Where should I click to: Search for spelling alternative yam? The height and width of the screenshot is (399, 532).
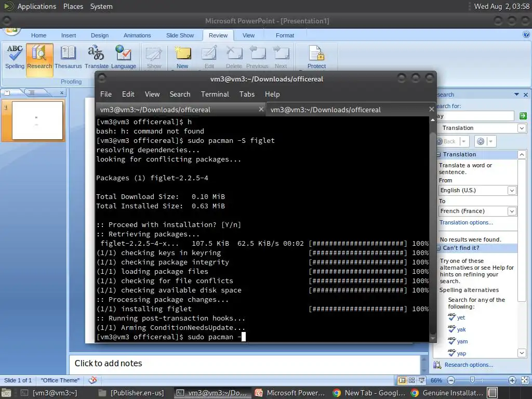(462, 341)
